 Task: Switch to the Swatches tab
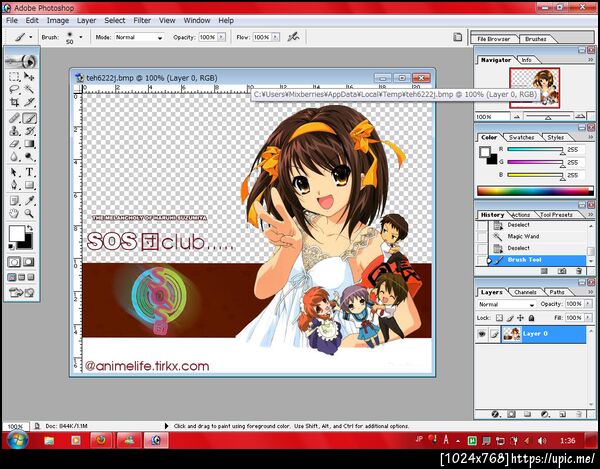point(521,137)
